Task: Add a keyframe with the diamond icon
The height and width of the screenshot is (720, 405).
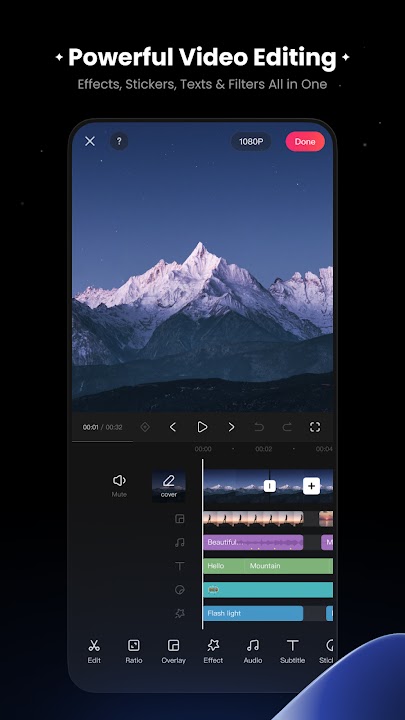Action: point(145,427)
